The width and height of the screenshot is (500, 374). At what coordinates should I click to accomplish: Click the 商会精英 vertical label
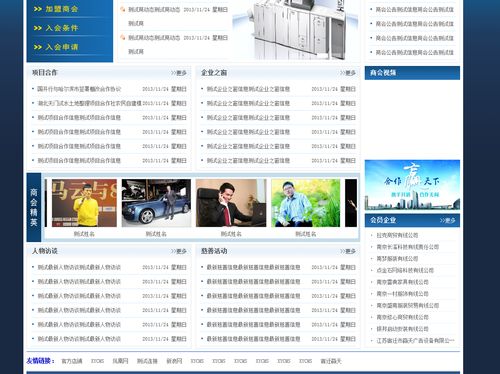point(34,207)
